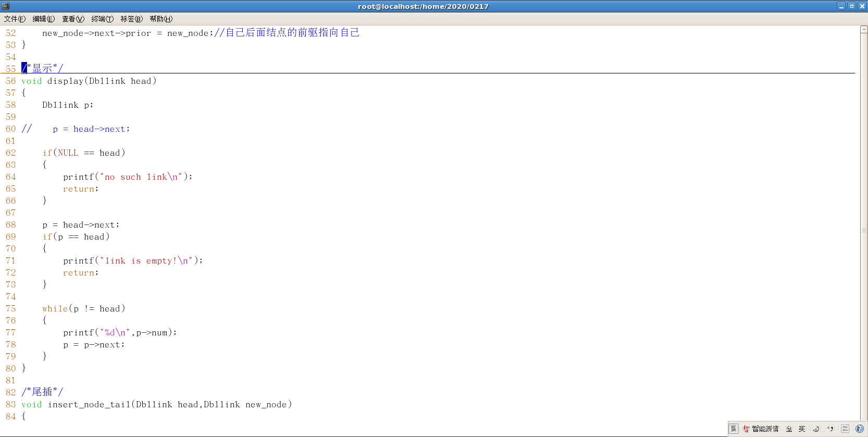Open the 编辑(E) menu
The width and height of the screenshot is (868, 437).
tap(44, 19)
